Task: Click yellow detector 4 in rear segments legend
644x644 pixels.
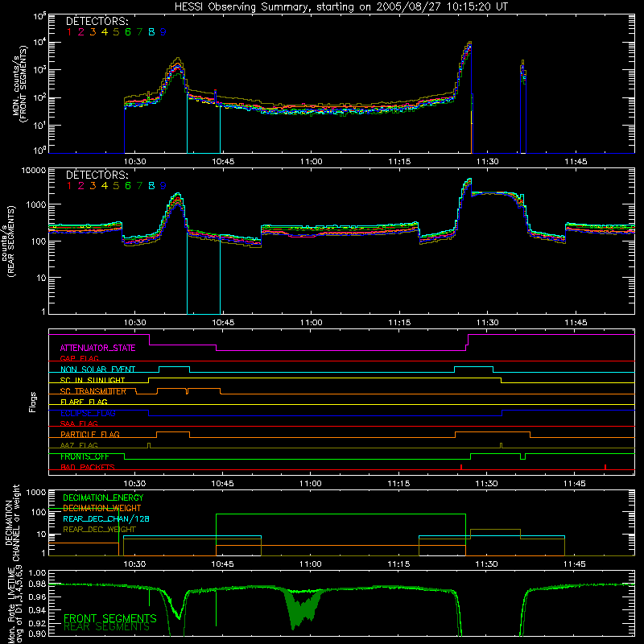Action: 105,186
